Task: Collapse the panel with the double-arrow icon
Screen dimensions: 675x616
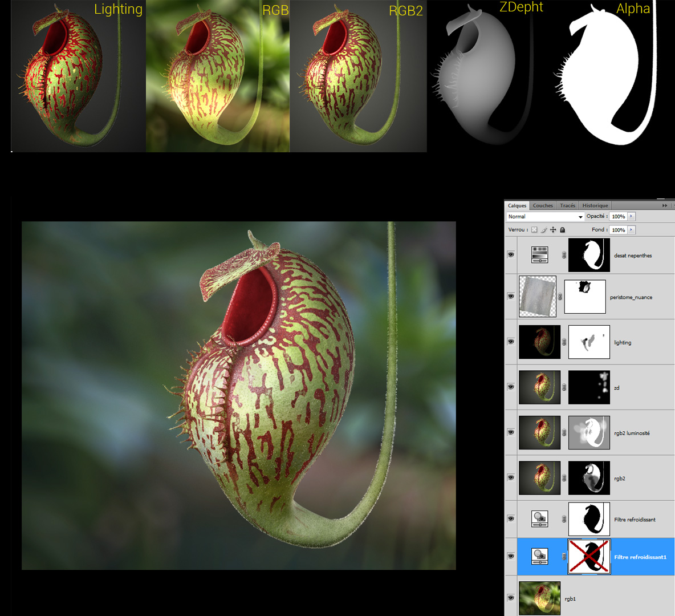Action: (665, 205)
